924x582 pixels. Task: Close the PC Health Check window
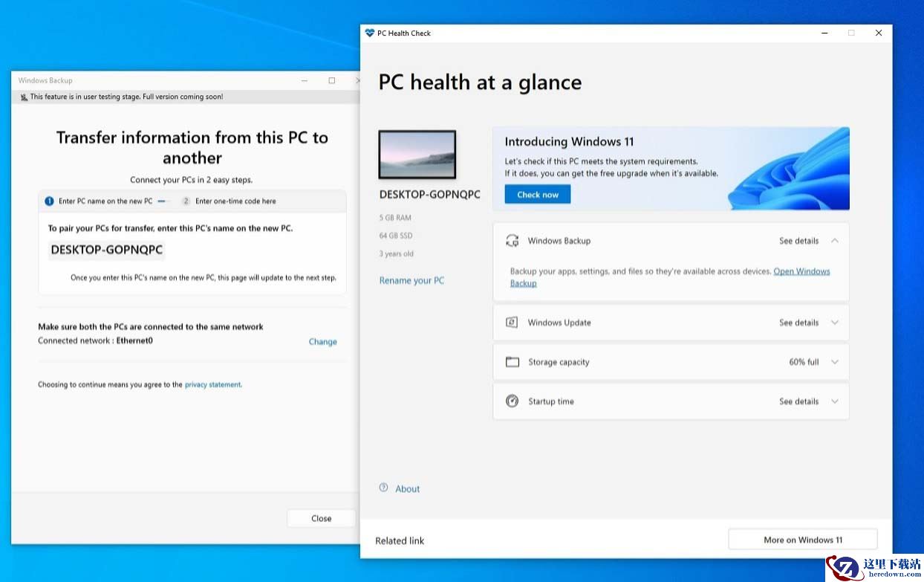(x=879, y=33)
